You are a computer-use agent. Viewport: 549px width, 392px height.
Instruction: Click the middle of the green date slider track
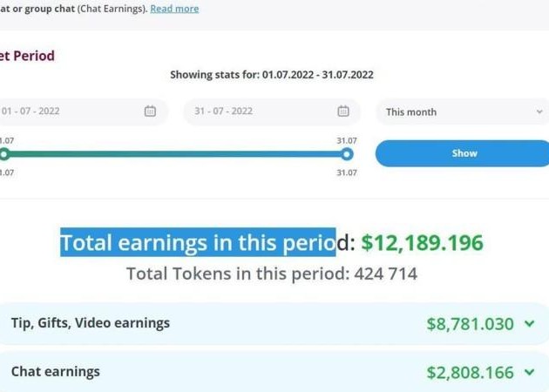tap(174, 154)
